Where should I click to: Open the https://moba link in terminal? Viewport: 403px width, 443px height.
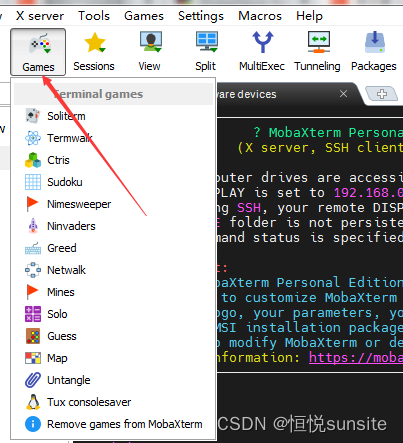356,358
